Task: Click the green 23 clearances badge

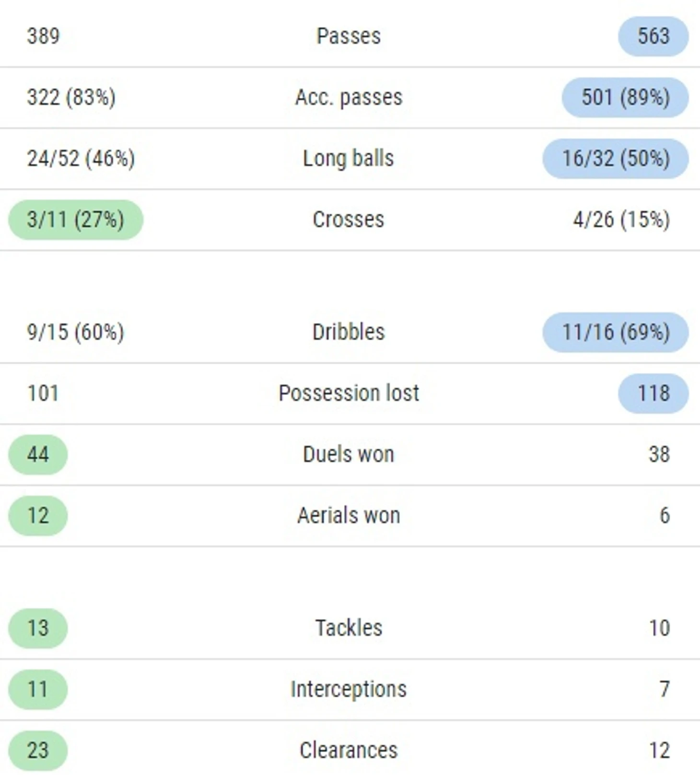Action: 38,750
